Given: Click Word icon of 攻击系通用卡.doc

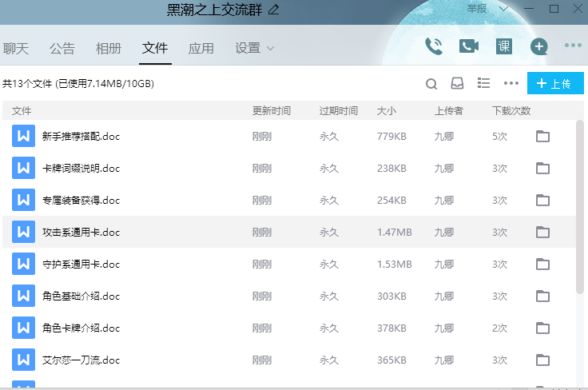Looking at the screenshot, I should point(23,232).
